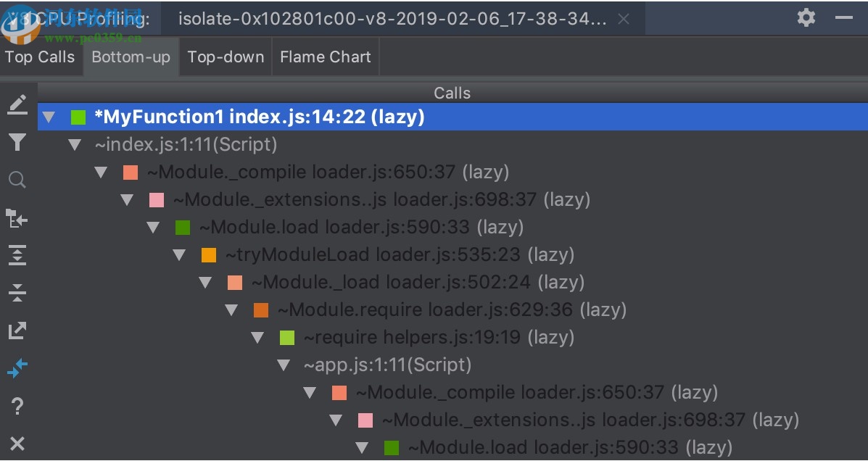This screenshot has height=461, width=868.
Task: Collapse the ~index.js:1:11(Script) node
Action: (x=75, y=144)
